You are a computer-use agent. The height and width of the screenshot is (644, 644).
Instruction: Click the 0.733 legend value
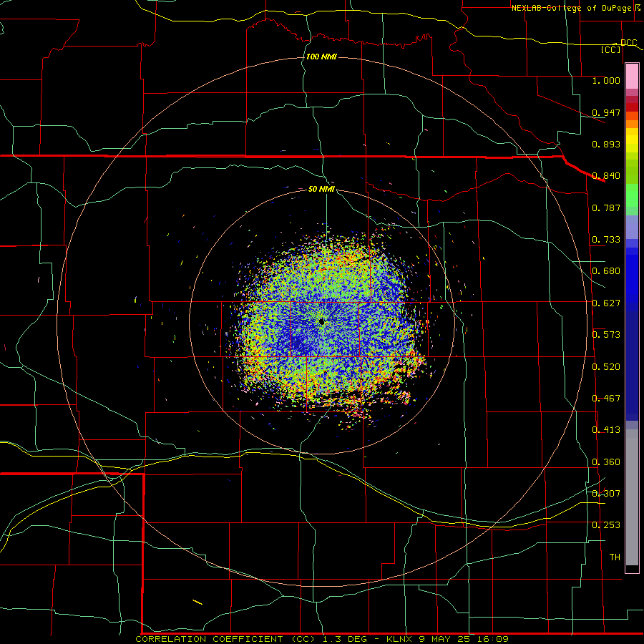pyautogui.click(x=606, y=239)
